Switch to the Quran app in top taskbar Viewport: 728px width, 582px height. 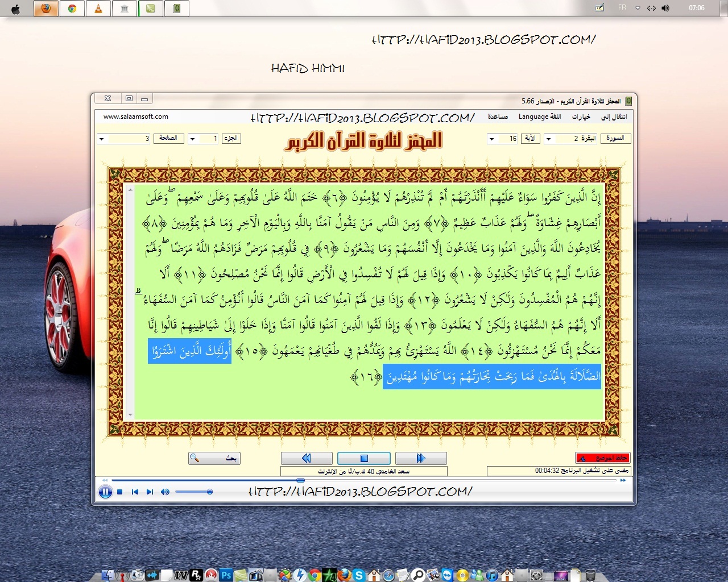(177, 9)
